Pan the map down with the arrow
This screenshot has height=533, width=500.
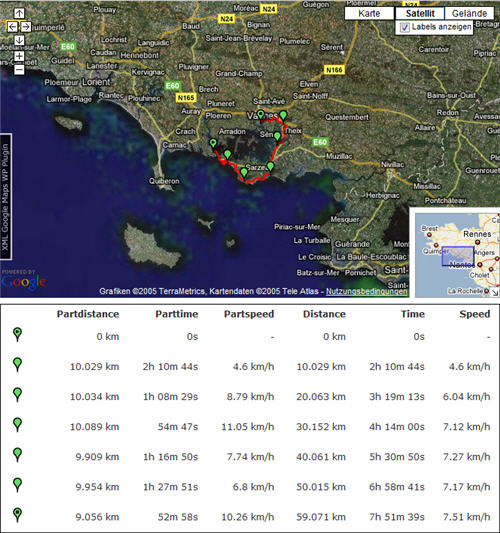coord(19,40)
